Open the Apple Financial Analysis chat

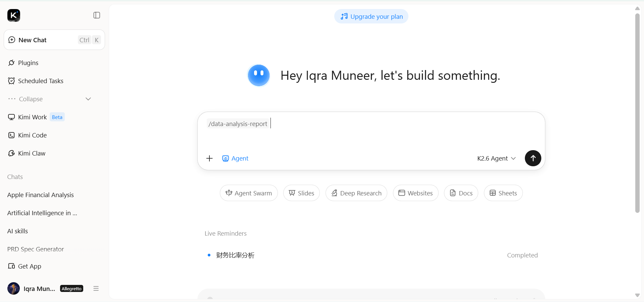[x=41, y=195]
